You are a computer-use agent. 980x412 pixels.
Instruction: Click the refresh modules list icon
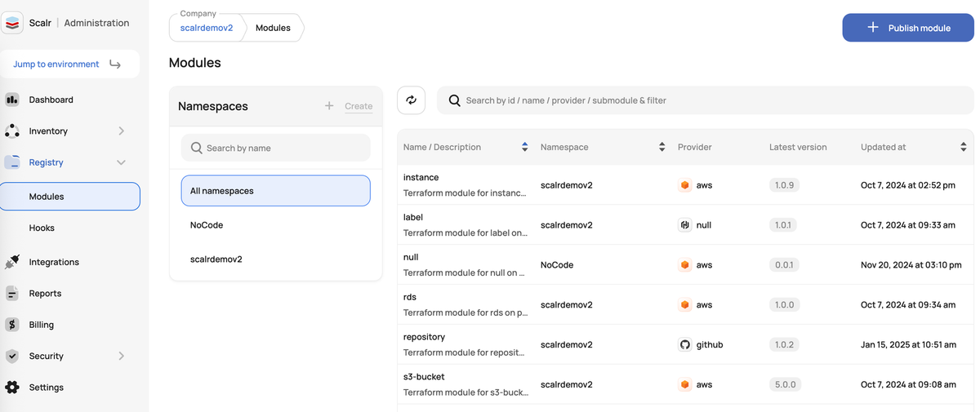[x=411, y=100]
